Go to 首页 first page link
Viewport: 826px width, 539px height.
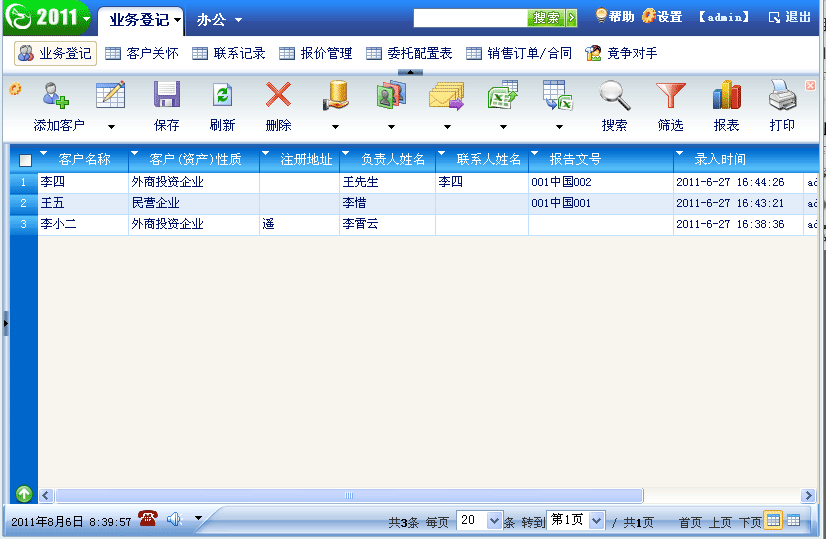coord(690,522)
